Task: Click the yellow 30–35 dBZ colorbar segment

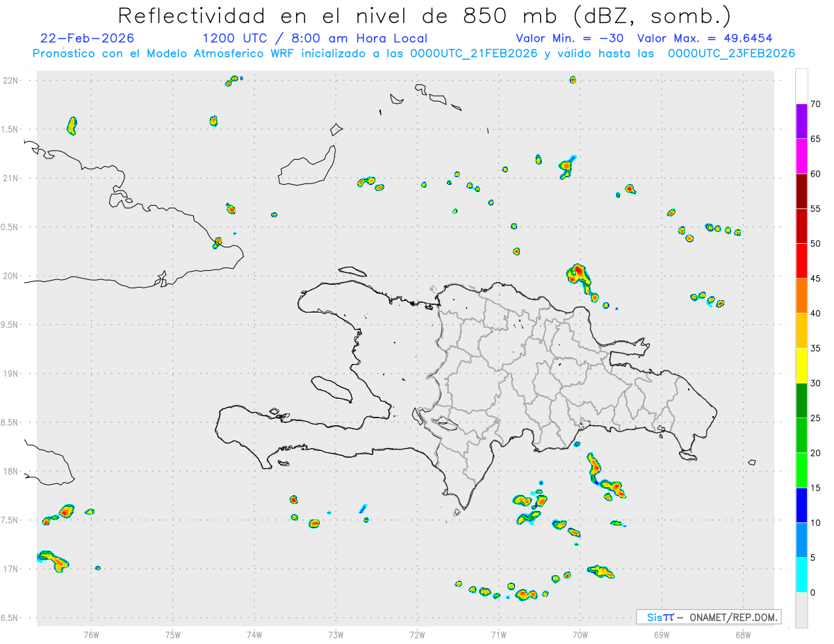Action: [801, 365]
